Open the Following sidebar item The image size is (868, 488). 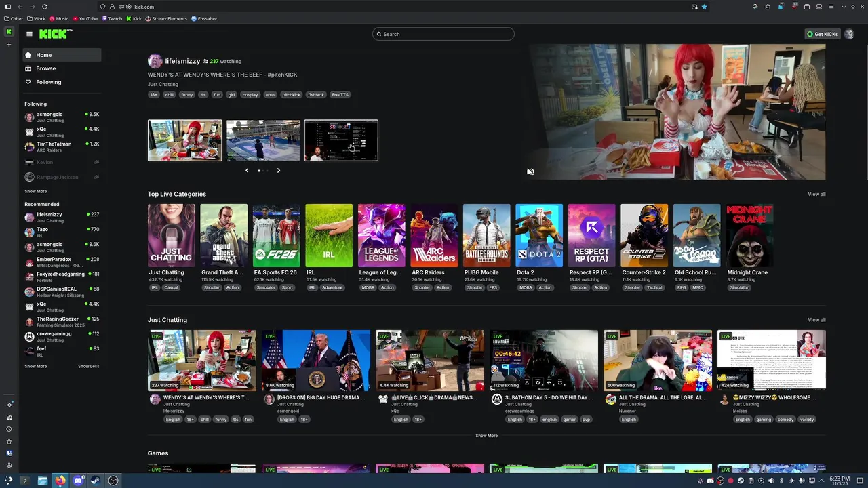(x=62, y=82)
